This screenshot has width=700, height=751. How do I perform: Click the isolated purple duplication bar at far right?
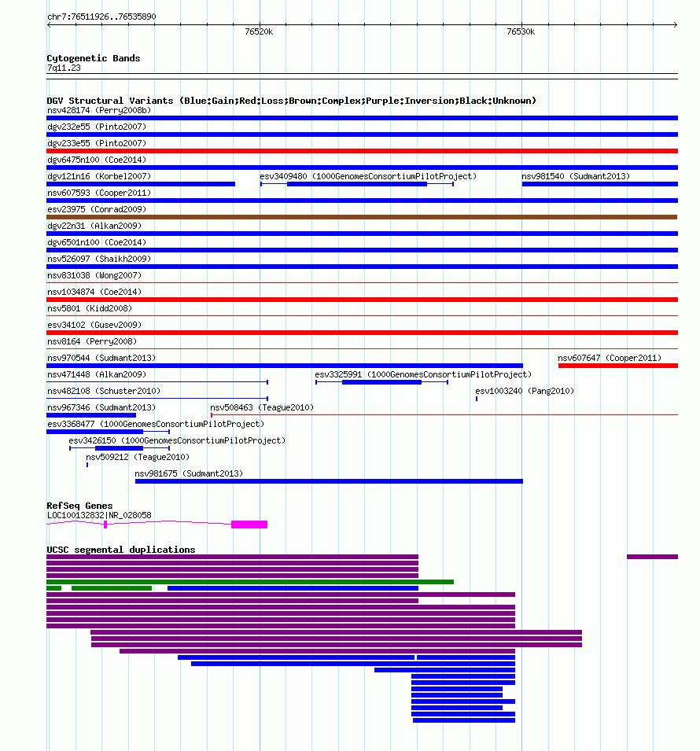point(652,557)
